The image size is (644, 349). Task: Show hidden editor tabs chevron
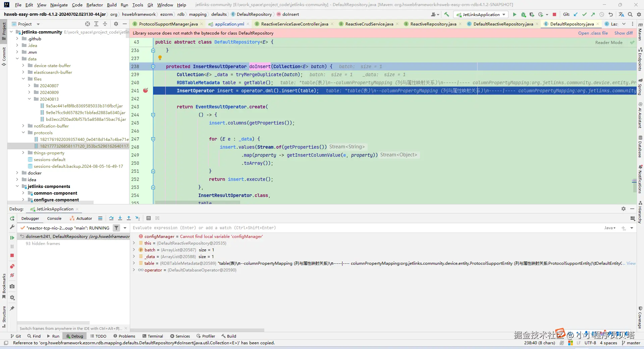coord(624,24)
